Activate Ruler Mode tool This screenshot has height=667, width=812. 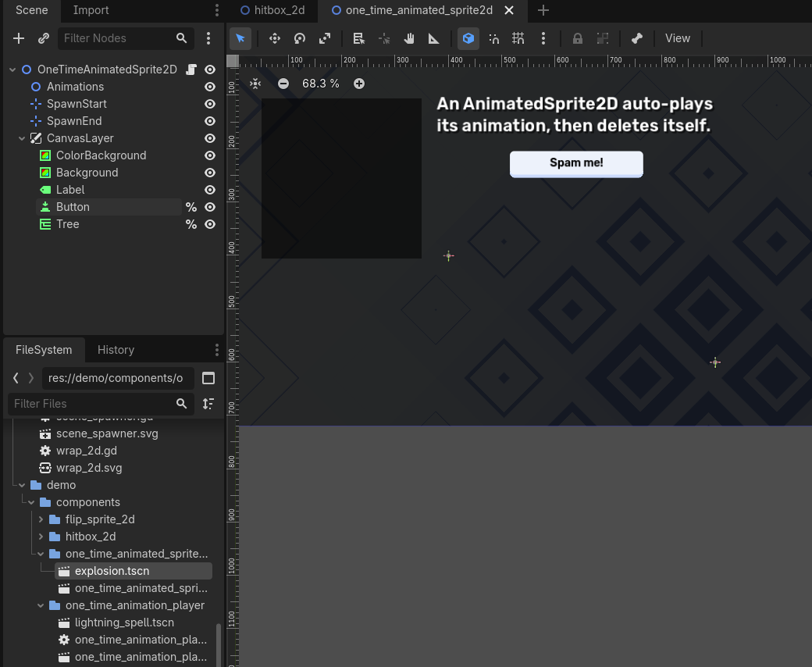click(x=434, y=38)
